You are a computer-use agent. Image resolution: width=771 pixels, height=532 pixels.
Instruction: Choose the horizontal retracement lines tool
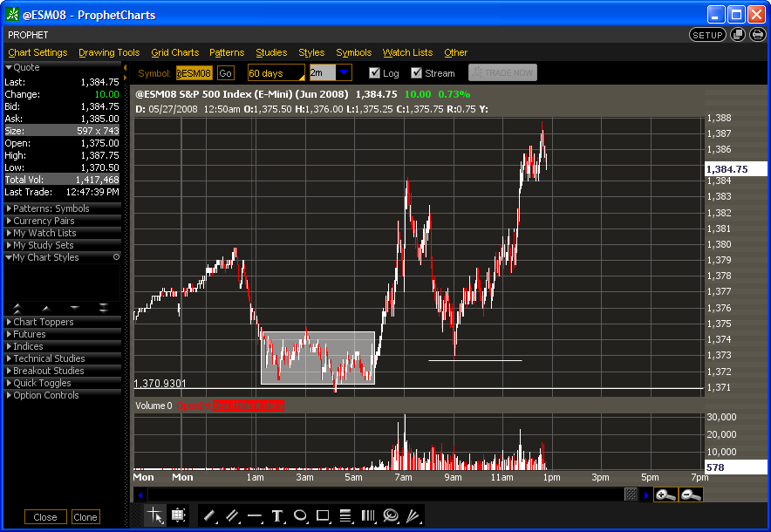(x=345, y=515)
